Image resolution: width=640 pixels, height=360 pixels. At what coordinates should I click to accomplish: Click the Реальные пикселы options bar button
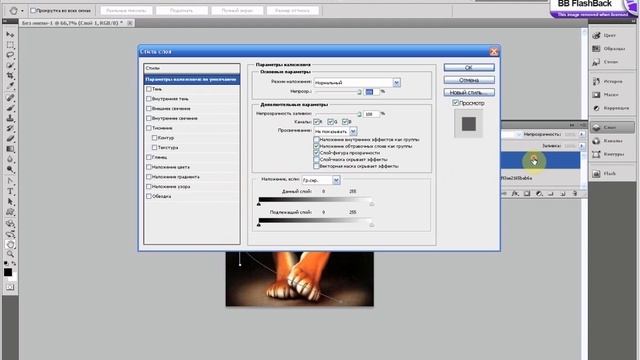pos(126,11)
